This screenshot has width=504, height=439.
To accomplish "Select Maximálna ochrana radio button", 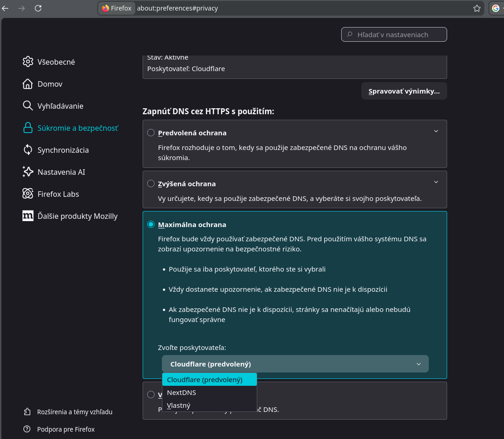I will point(151,225).
